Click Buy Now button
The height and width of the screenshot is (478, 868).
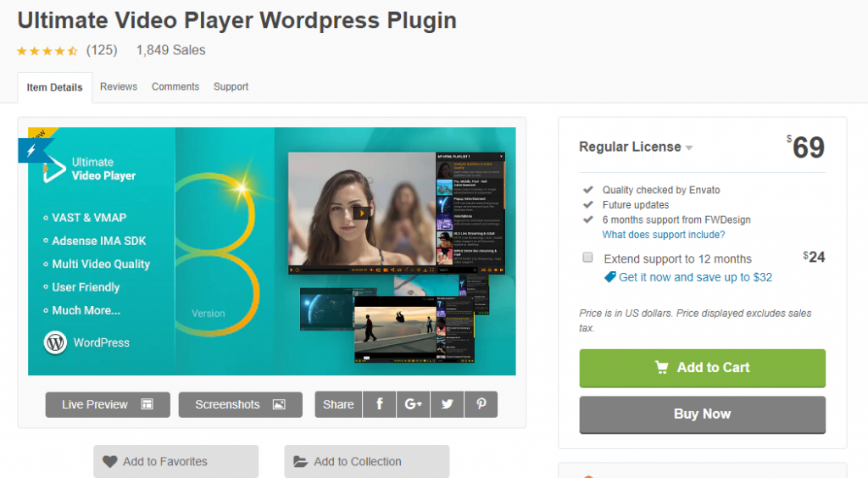[x=703, y=414]
